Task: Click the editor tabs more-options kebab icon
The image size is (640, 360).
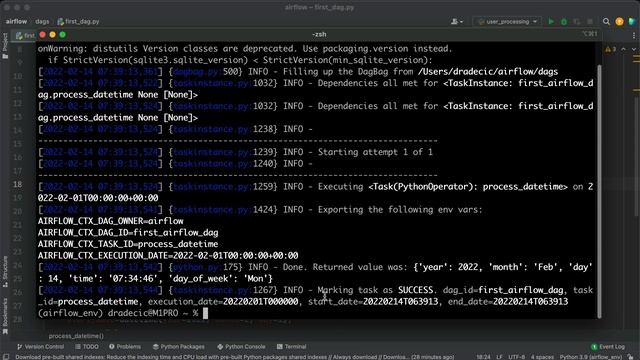Action: 634,36
